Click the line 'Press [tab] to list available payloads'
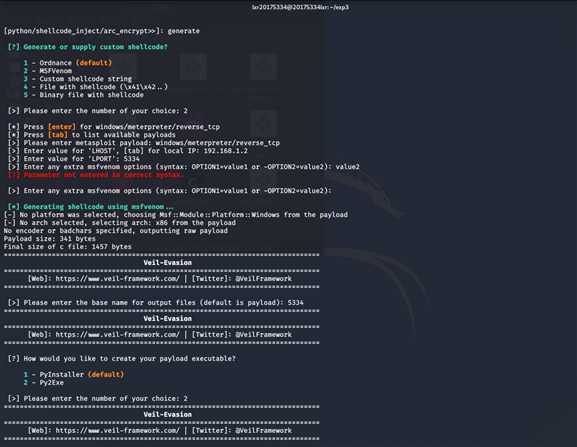Image resolution: width=577 pixels, height=447 pixels. (92, 135)
